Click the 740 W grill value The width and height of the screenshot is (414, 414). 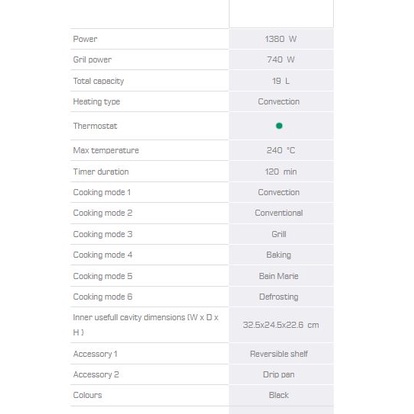point(281,60)
